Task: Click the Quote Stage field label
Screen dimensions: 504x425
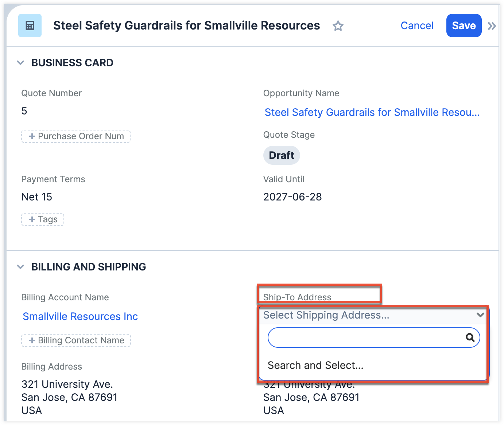Action: [289, 135]
